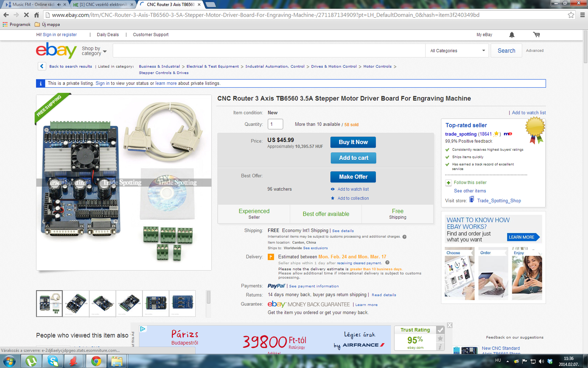Switch to the Music FM browser tab

(x=35, y=4)
